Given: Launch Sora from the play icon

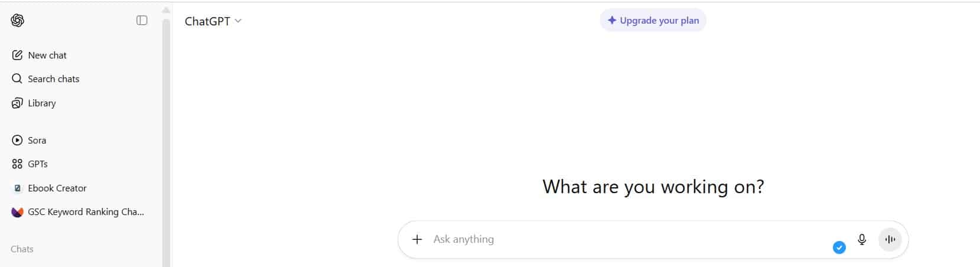Looking at the screenshot, I should click(17, 140).
